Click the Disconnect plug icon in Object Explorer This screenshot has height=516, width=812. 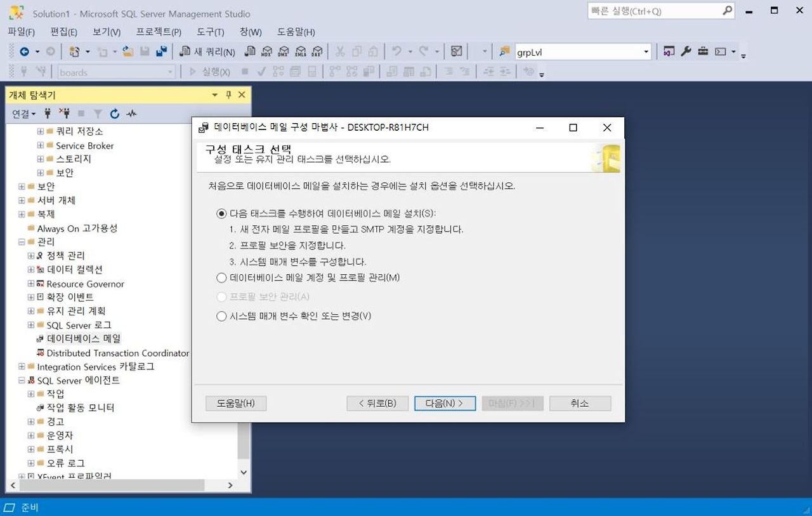(x=64, y=114)
